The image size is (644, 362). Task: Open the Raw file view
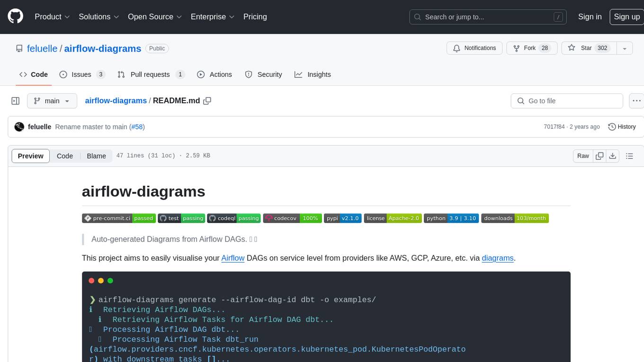click(x=583, y=156)
